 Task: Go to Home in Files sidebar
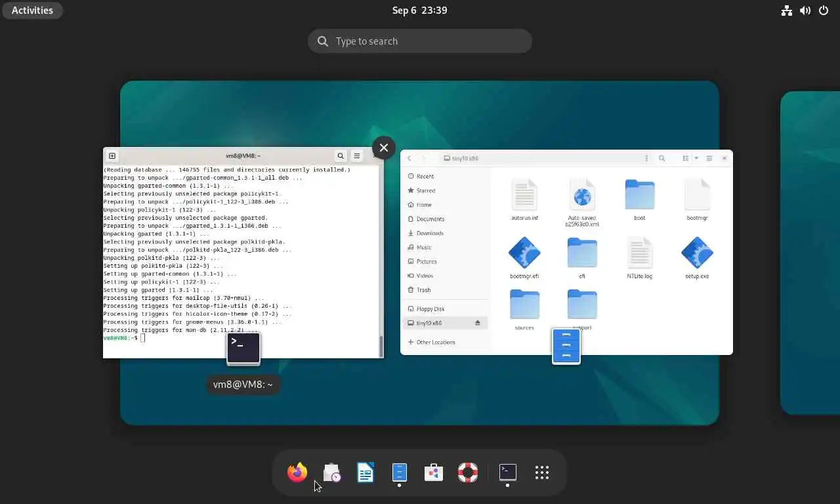(x=445, y=205)
